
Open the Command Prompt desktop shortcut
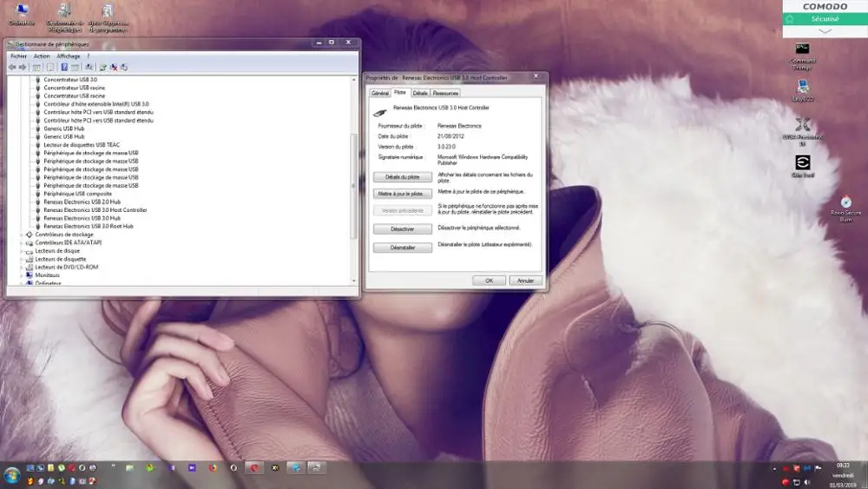pos(803,56)
